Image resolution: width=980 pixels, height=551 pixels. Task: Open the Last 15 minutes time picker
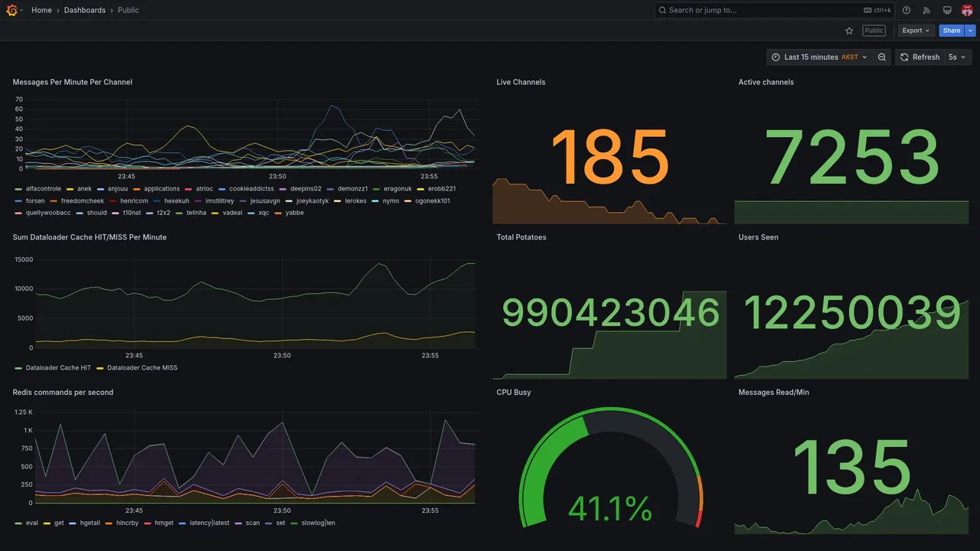pos(819,57)
